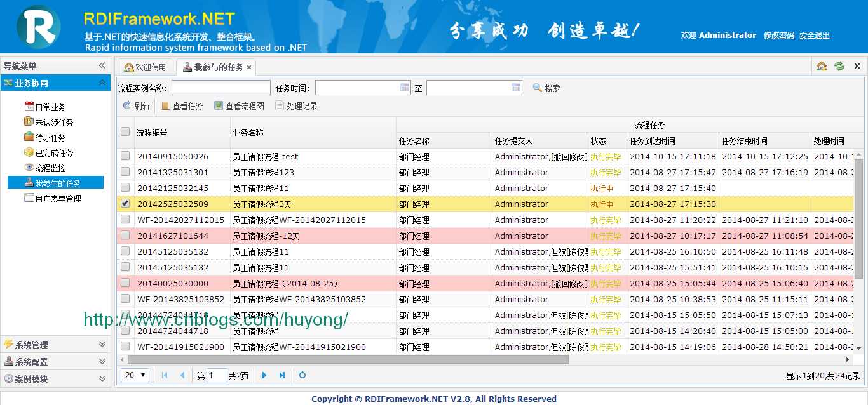The image size is (868, 405).
Task: Open 已完成任务 menu icon
Action: tap(29, 152)
